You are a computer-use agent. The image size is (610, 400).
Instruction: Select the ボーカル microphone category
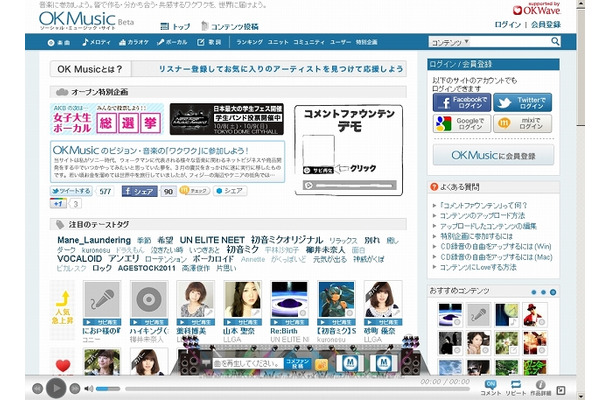[x=172, y=42]
